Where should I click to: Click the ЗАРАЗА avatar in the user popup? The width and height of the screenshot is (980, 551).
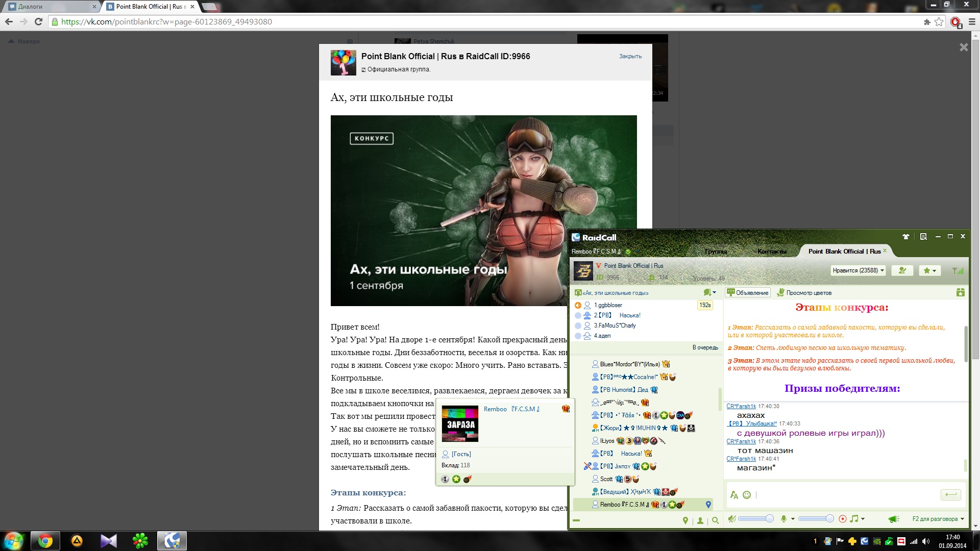pyautogui.click(x=460, y=423)
